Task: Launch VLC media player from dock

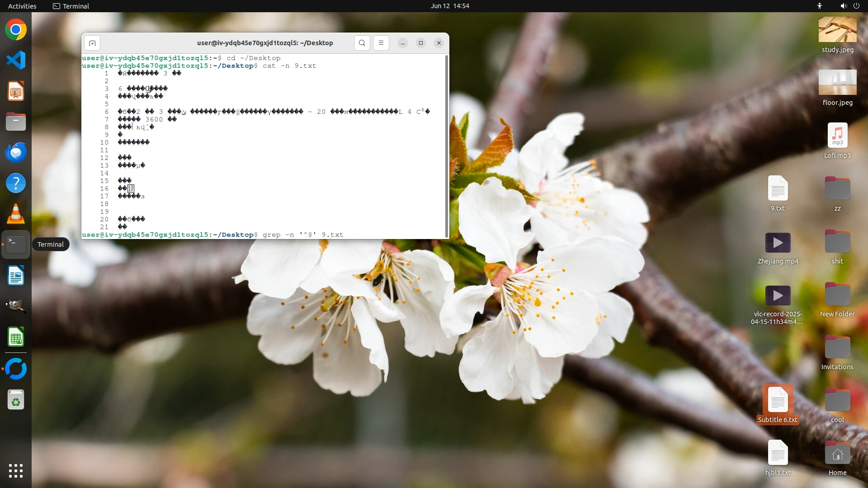Action: click(x=16, y=214)
